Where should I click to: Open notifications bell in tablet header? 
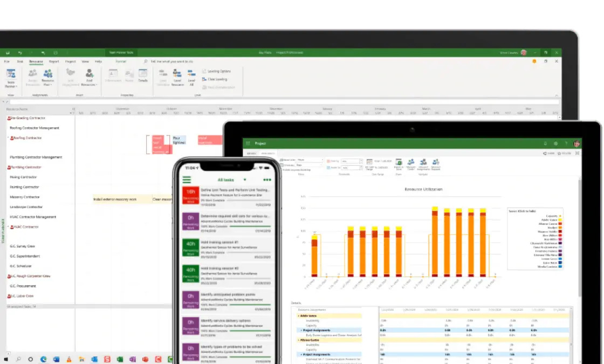click(545, 143)
